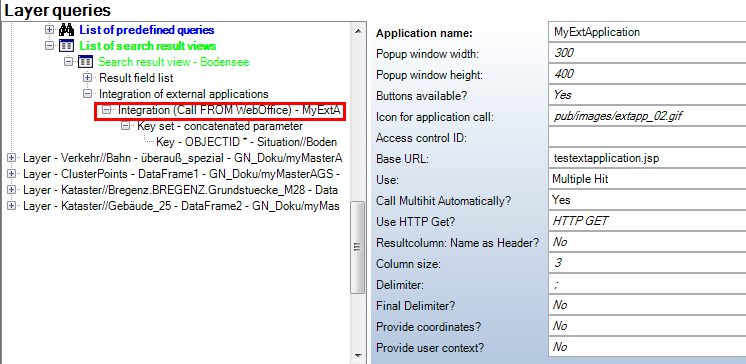Open Buttons available? value Yes
Image resolution: width=746 pixels, height=364 pixels.
pyautogui.click(x=647, y=95)
